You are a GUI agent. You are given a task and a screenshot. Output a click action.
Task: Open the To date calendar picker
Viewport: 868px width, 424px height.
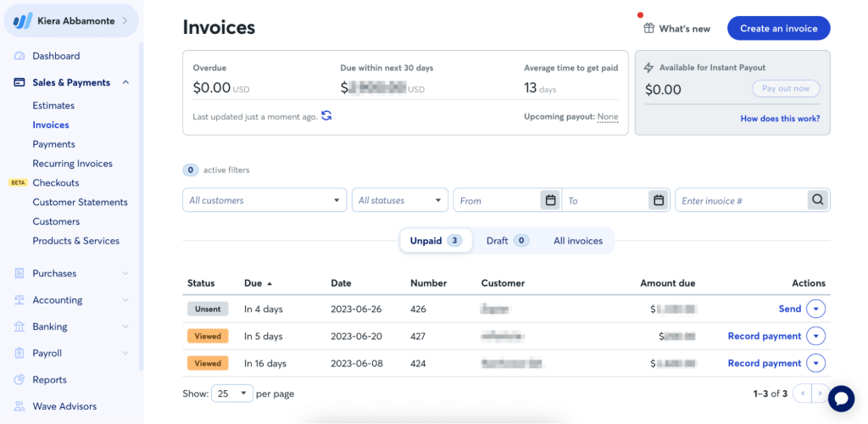coord(658,200)
